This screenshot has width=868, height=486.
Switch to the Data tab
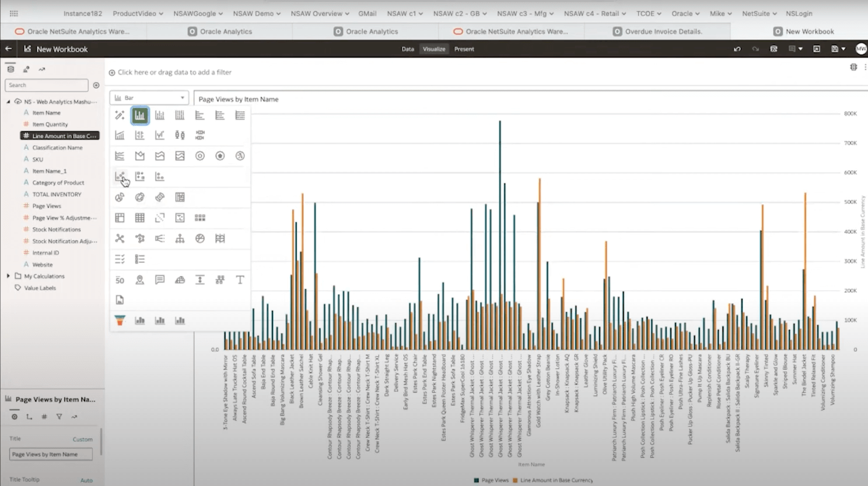408,50
